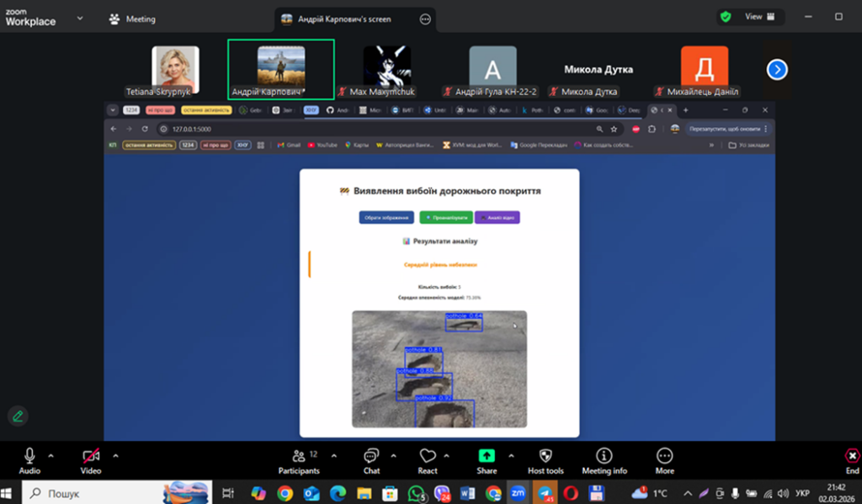Click the green encryption shield icon
This screenshot has height=504, width=862.
pos(725,17)
